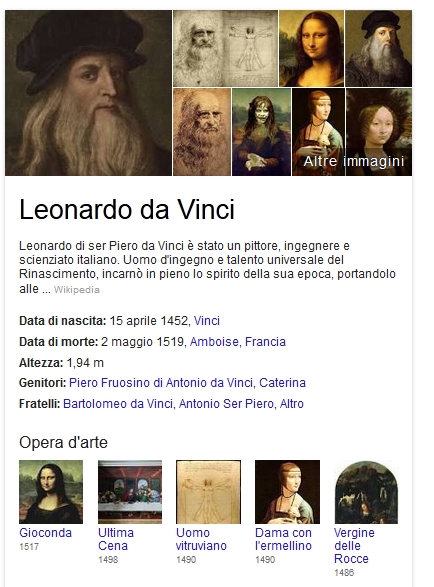Click the Bartolomeo da Vinci link

(118, 404)
